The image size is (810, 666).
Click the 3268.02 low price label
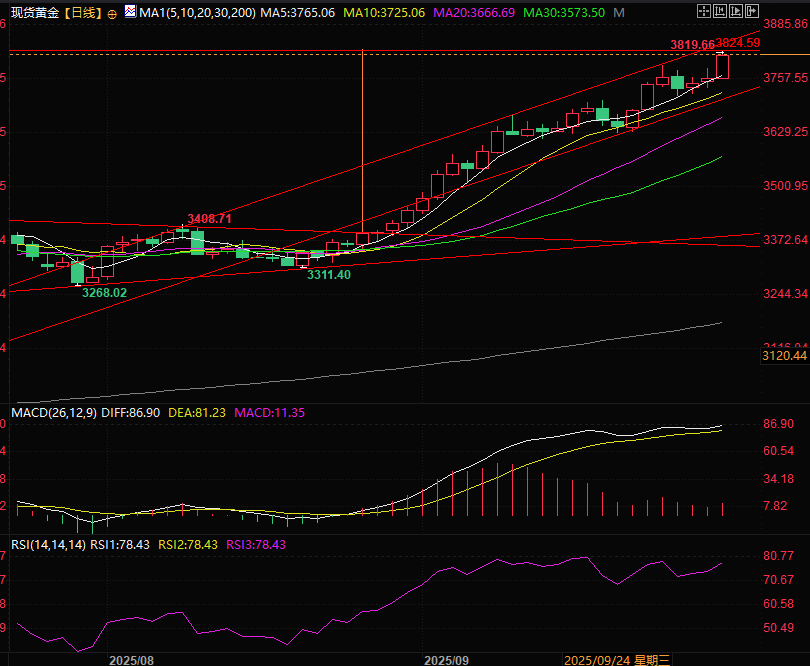click(104, 293)
